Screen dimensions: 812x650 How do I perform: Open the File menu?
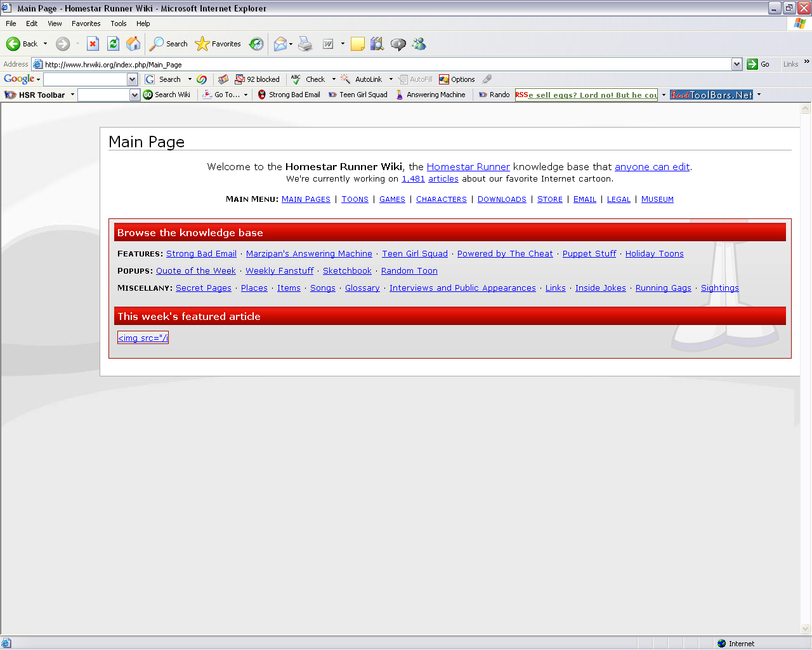pos(11,23)
